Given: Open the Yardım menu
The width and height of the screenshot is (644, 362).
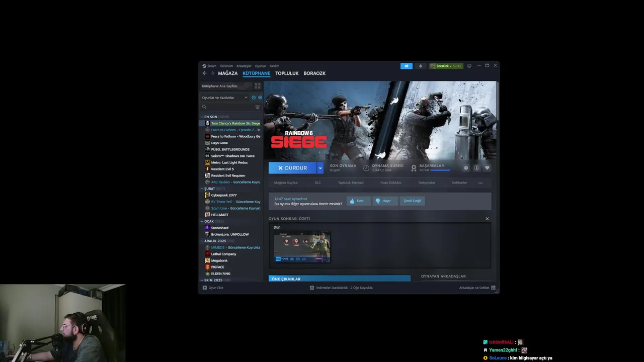Looking at the screenshot, I should point(274,66).
